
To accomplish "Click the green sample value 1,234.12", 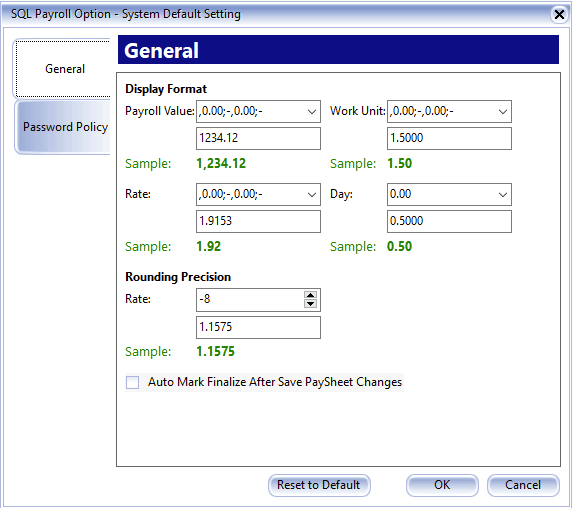I will [221, 163].
